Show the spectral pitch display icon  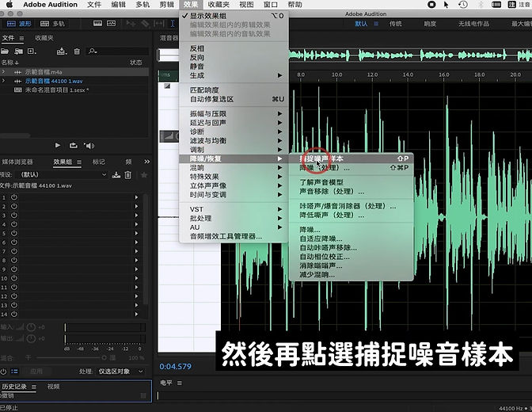(112, 24)
